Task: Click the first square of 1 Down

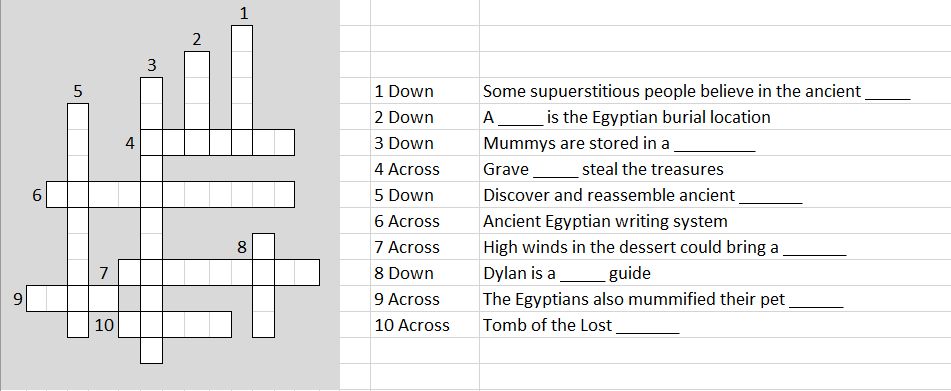Action: [242, 38]
